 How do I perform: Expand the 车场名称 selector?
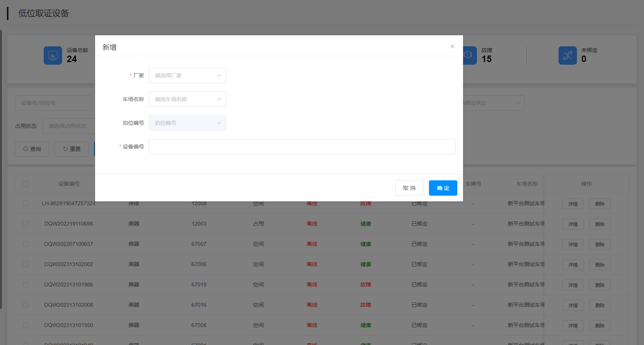[x=187, y=99]
